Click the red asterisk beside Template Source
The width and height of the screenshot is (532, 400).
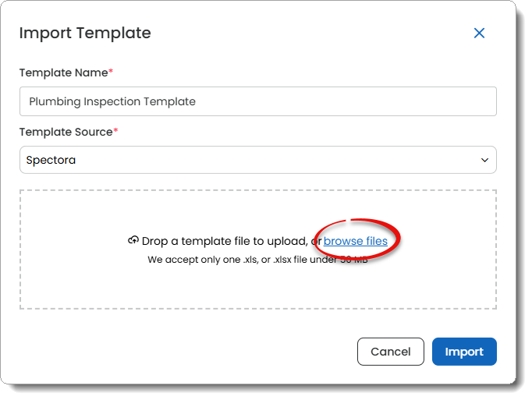[x=115, y=132]
